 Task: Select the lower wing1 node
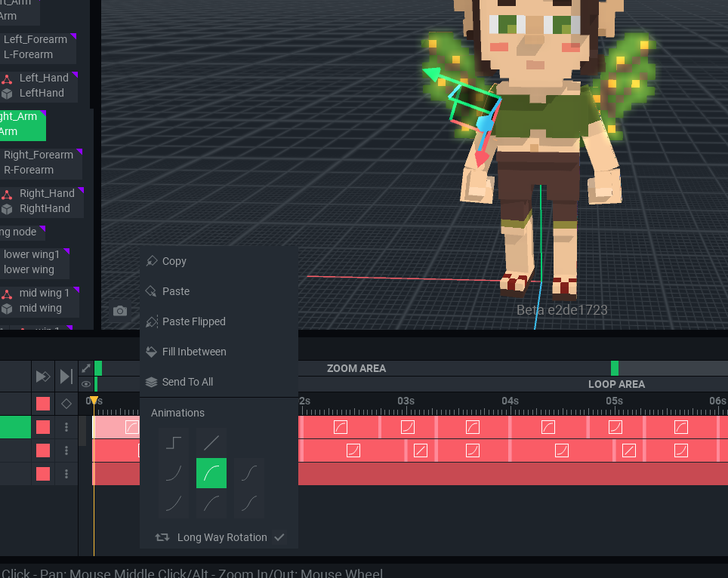tap(34, 262)
